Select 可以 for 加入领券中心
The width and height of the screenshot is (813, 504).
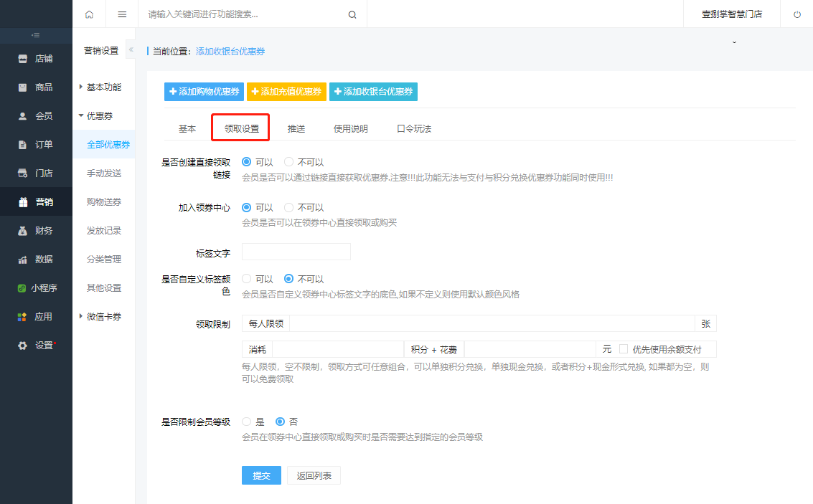247,207
